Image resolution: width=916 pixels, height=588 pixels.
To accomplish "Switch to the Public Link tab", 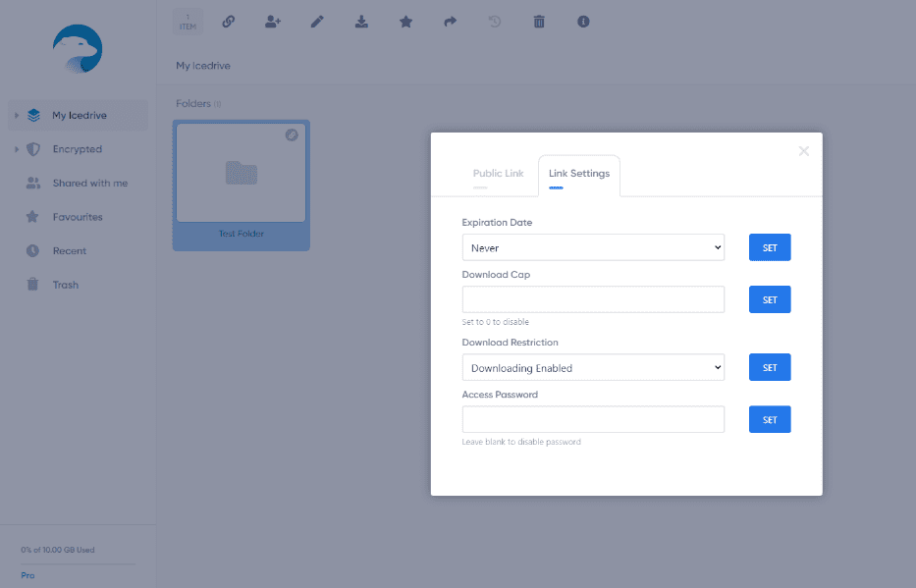I will [x=499, y=174].
